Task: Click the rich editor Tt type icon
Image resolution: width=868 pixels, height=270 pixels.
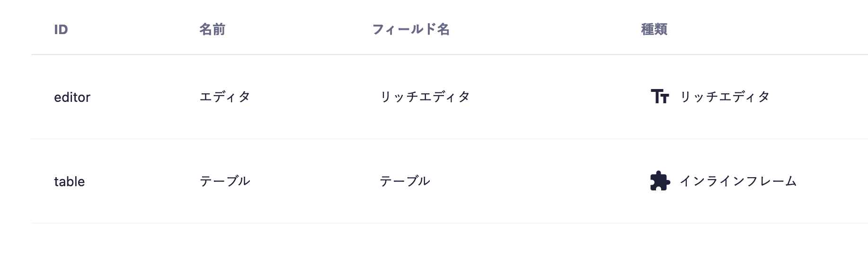Action: (660, 97)
